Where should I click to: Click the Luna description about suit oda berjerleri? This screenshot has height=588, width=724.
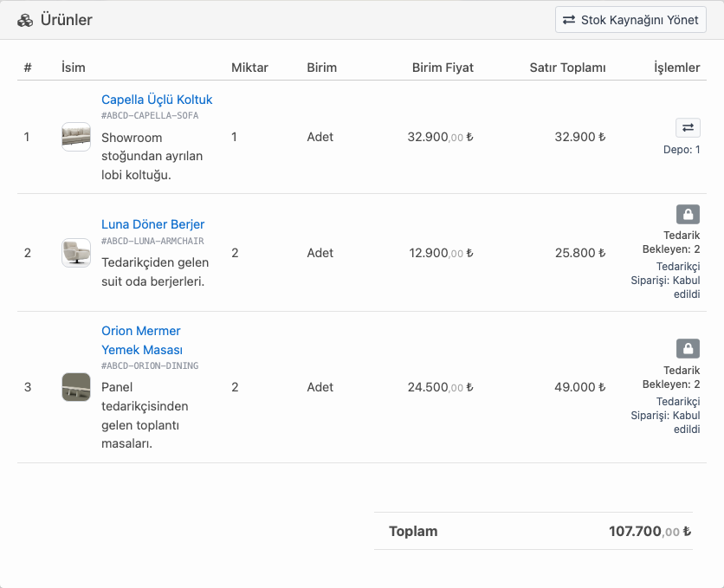pyautogui.click(x=155, y=272)
